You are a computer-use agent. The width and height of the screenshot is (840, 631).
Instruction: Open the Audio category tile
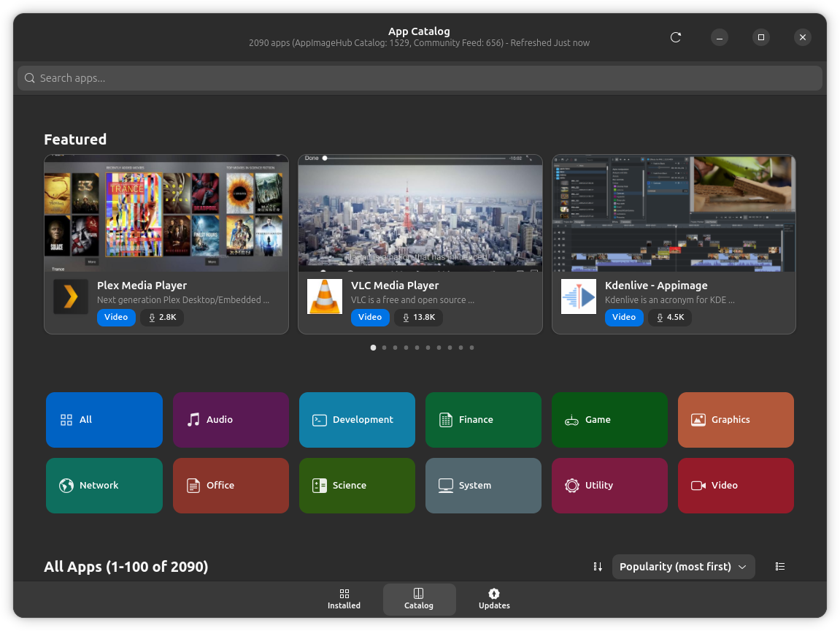point(231,420)
